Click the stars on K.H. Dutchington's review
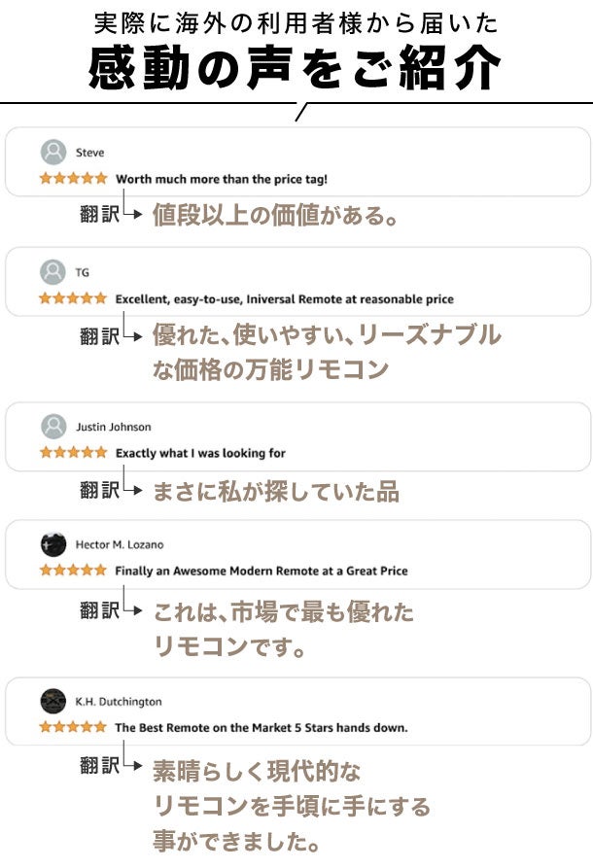 point(73,727)
